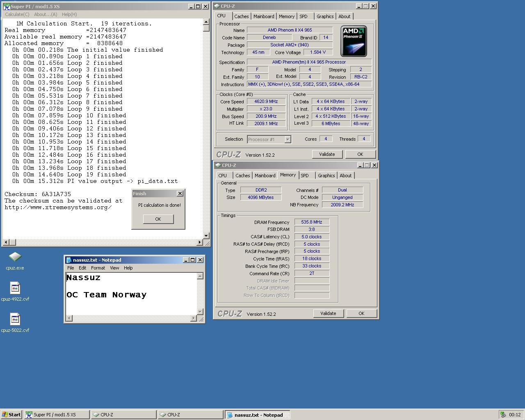Maximize the Super PI window
Viewport: 525px width, 420px height.
[x=198, y=7]
